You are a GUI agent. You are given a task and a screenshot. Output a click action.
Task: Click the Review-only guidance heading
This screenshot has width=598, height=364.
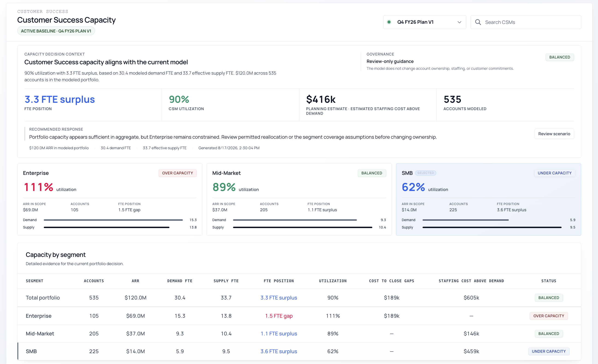pyautogui.click(x=390, y=61)
